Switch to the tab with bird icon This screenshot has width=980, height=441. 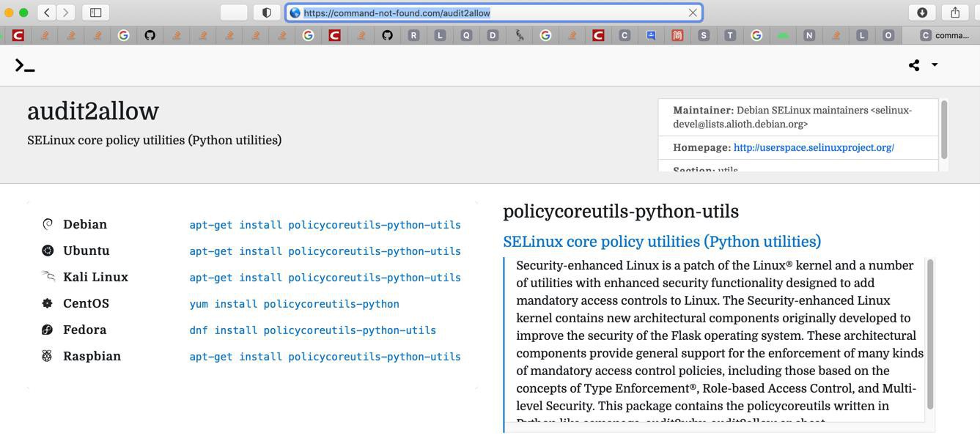click(519, 35)
